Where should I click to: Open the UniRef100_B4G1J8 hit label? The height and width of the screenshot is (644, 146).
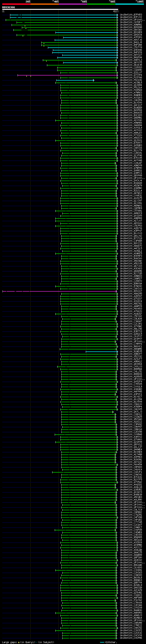pos(131,42)
